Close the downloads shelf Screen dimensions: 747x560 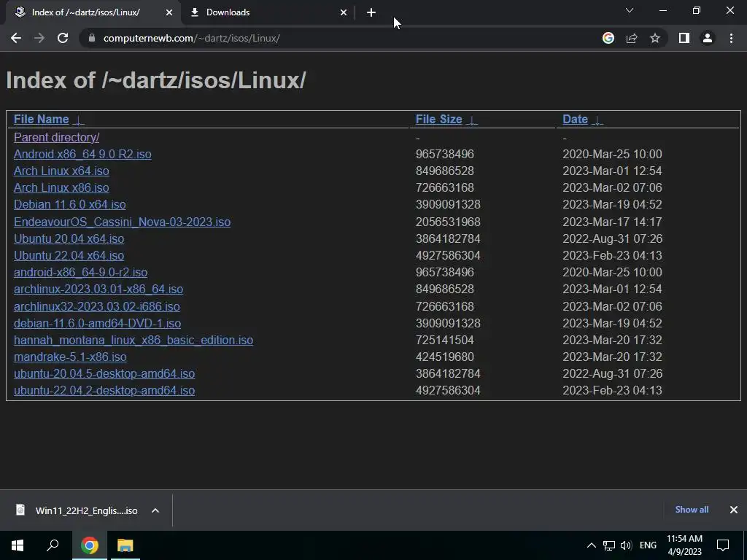pos(734,510)
